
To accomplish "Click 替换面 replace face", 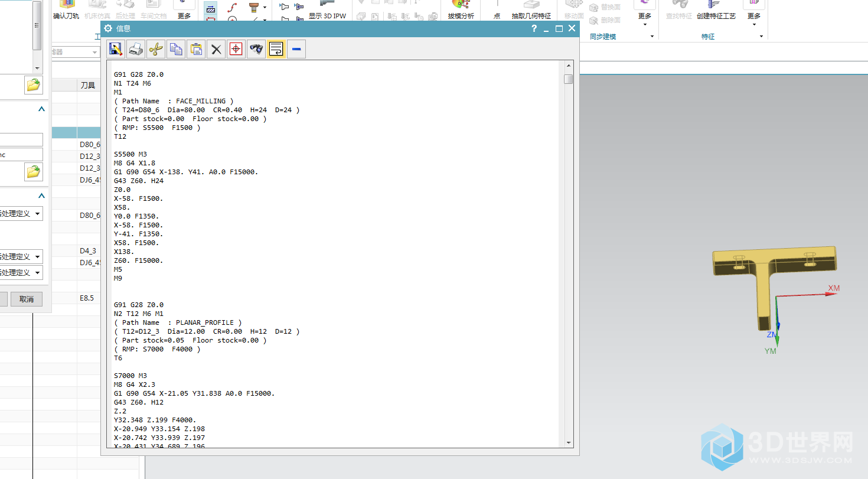I will point(605,7).
